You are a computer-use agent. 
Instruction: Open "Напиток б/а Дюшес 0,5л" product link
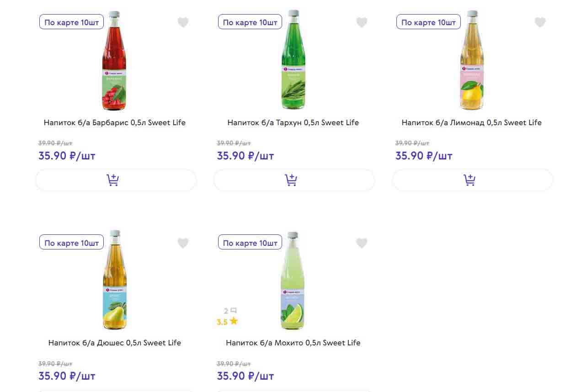point(115,343)
